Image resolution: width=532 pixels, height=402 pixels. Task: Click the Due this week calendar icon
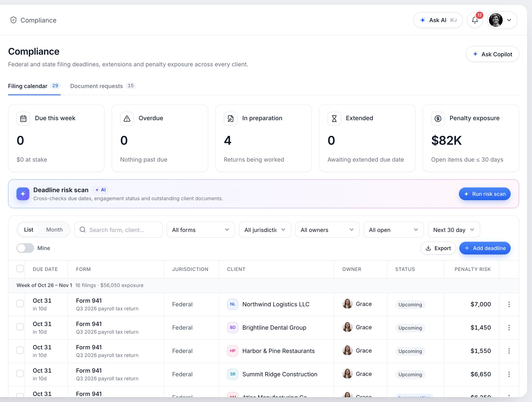click(x=23, y=119)
